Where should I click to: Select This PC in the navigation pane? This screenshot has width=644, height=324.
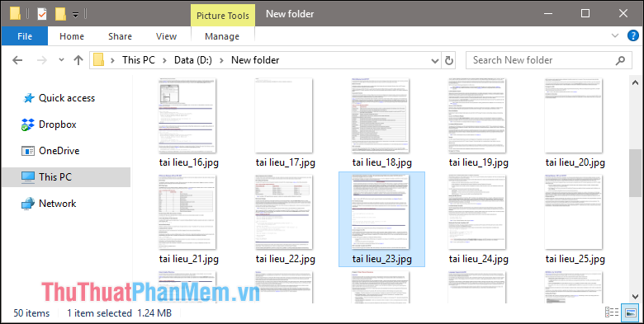tap(55, 176)
